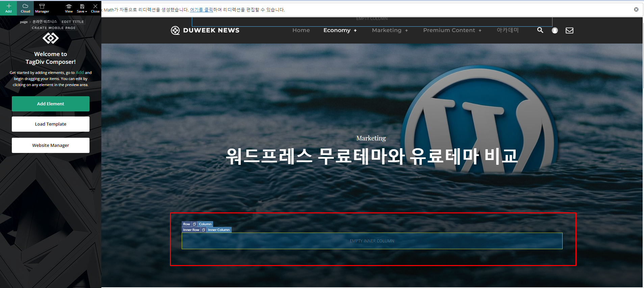Select the Column label tag
The height and width of the screenshot is (288, 644).
[205, 224]
